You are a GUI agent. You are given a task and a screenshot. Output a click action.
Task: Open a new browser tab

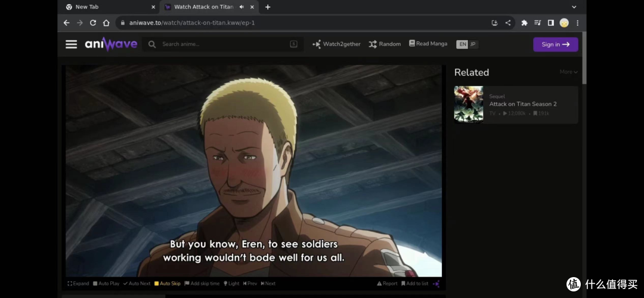coord(268,7)
